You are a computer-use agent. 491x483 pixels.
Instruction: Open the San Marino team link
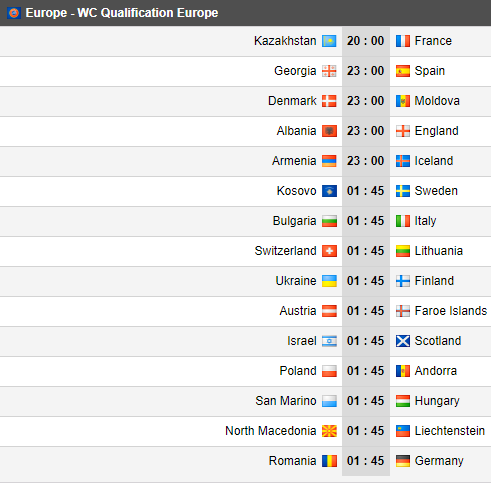(x=286, y=401)
